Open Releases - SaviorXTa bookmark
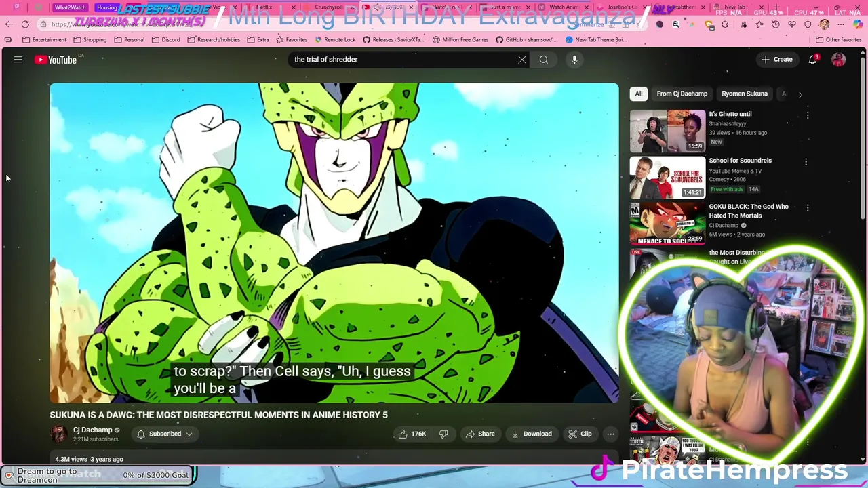This screenshot has width=868, height=488. (393, 39)
